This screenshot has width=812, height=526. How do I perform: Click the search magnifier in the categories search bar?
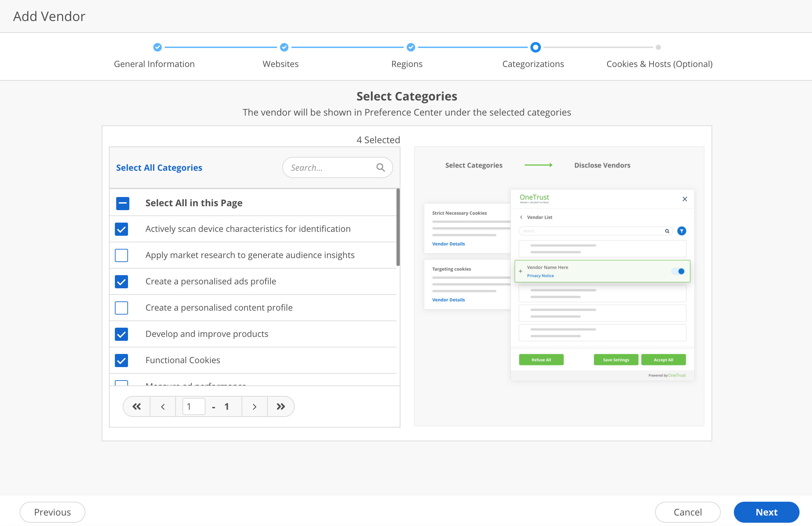coord(380,167)
